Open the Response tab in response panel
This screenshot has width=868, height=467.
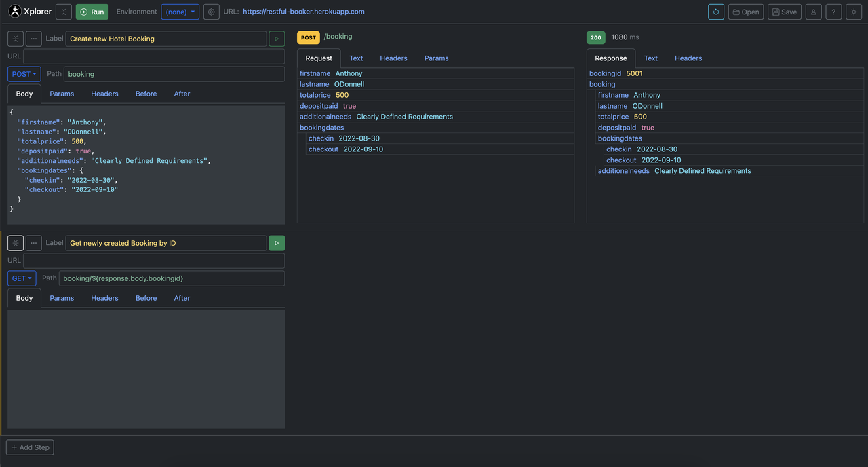611,58
